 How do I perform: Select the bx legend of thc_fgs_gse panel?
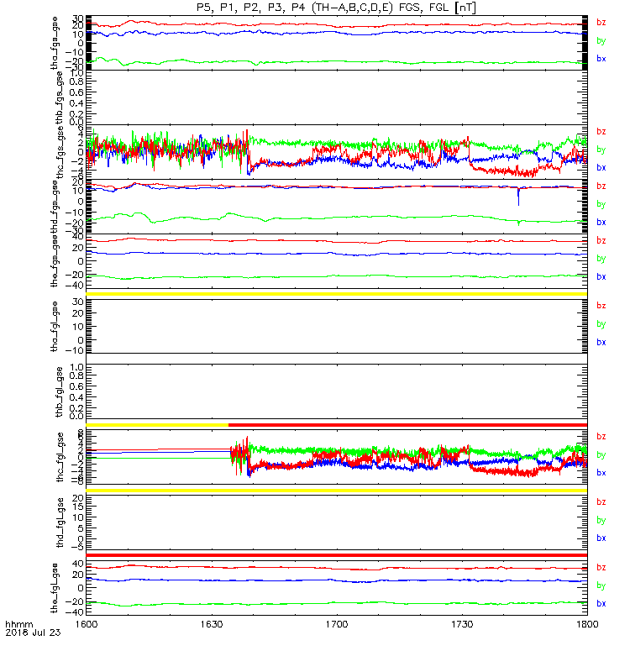[601, 167]
